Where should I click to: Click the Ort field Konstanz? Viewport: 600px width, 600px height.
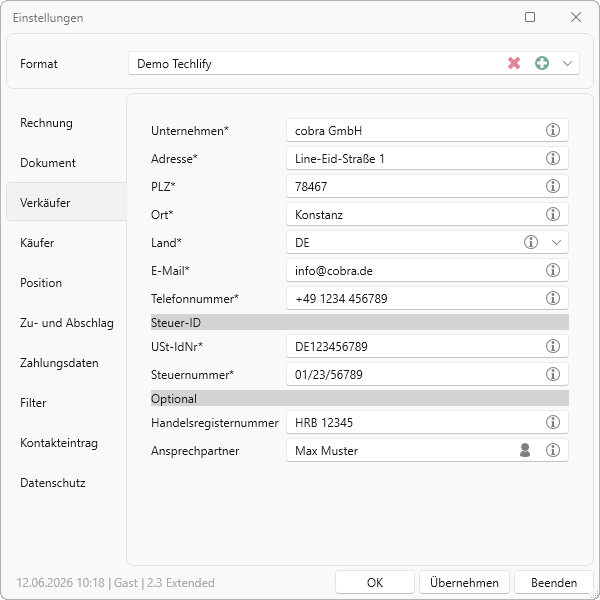click(x=427, y=214)
